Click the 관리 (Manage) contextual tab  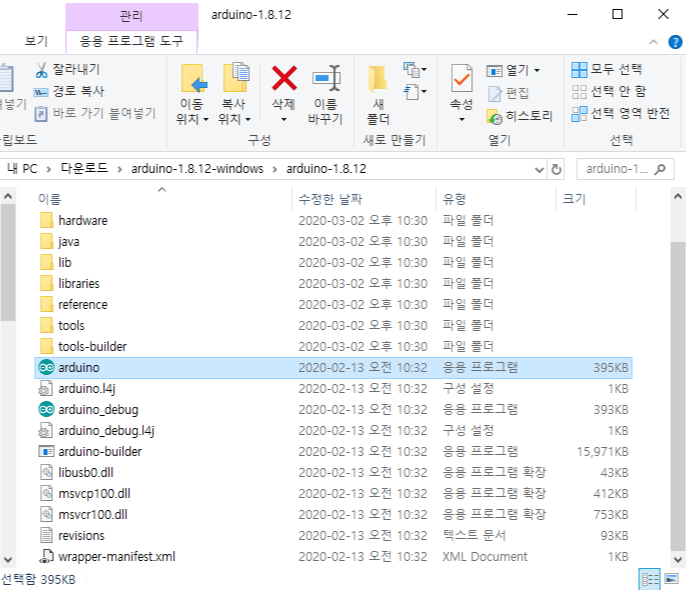click(x=131, y=16)
